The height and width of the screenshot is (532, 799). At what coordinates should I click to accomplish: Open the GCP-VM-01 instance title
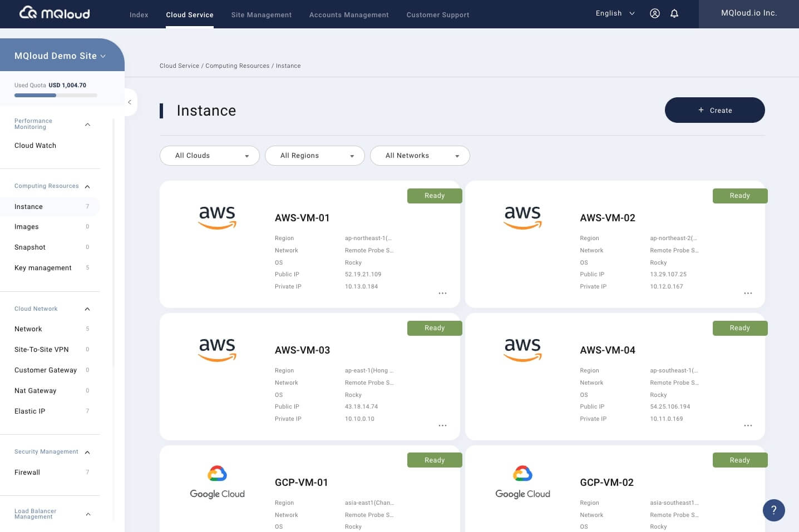coord(302,483)
